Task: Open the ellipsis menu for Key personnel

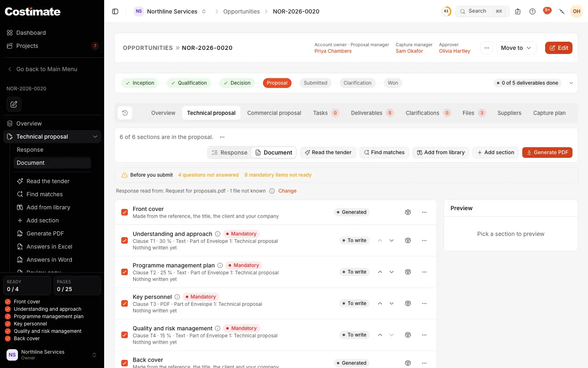Action: [424, 303]
